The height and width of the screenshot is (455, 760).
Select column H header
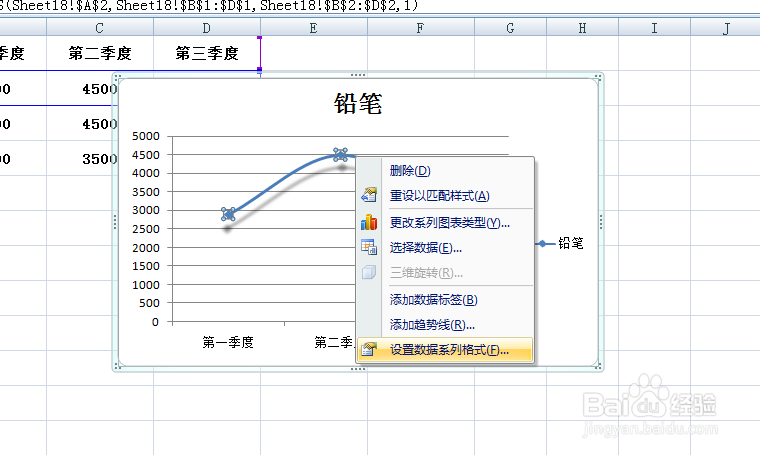point(582,28)
